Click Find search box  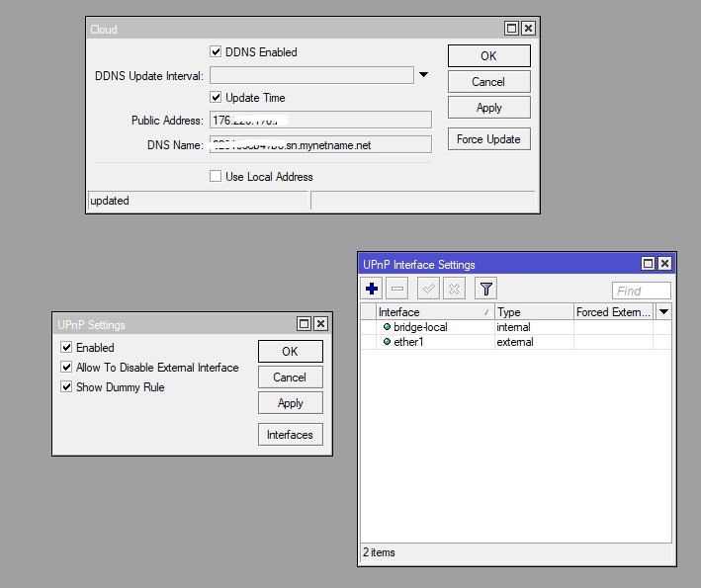[641, 291]
